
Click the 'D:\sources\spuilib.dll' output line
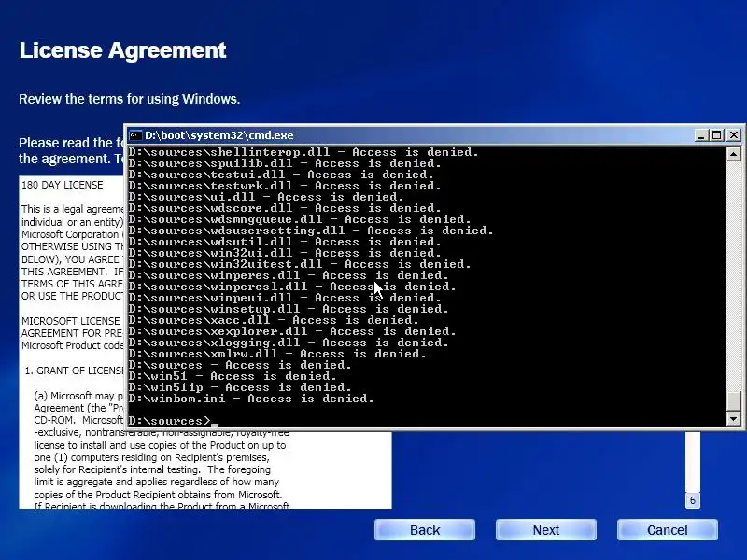click(285, 163)
